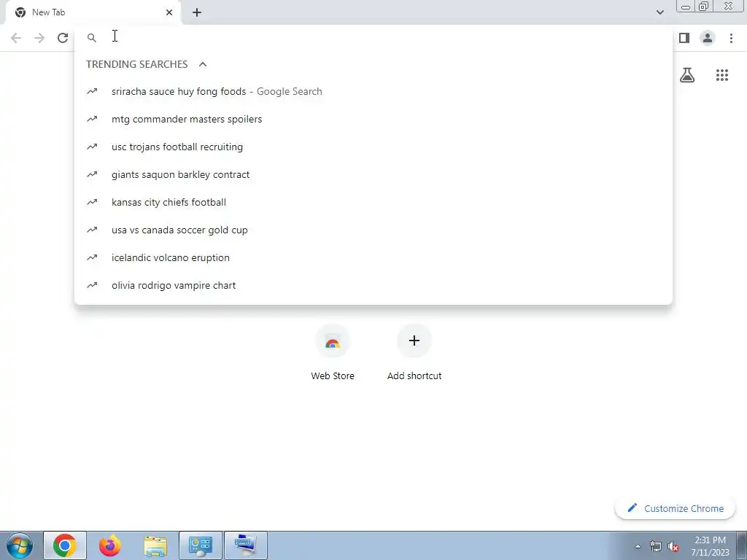Viewport: 747px width, 560px height.
Task: Restore down the Chrome window
Action: pyautogui.click(x=704, y=7)
